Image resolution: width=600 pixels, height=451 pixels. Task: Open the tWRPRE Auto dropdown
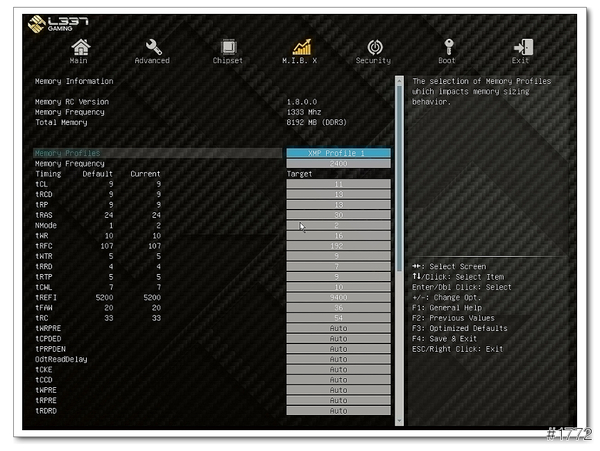click(x=339, y=328)
